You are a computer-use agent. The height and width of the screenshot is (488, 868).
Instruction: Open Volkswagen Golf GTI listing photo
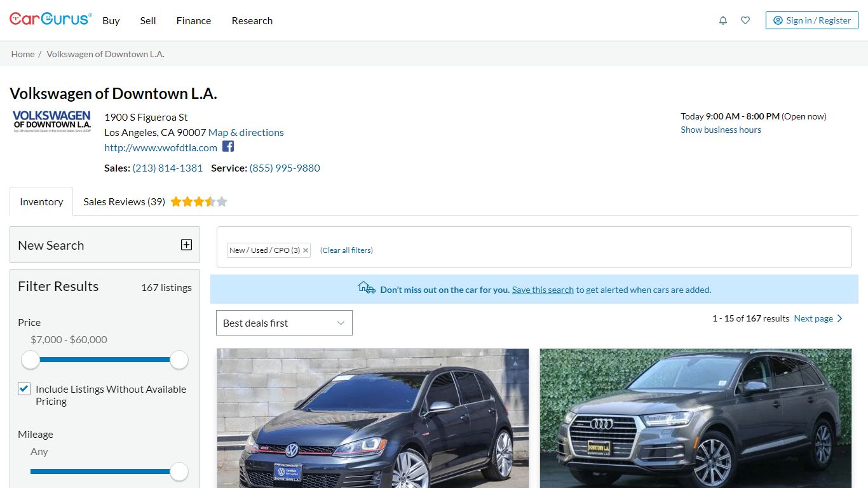click(373, 418)
